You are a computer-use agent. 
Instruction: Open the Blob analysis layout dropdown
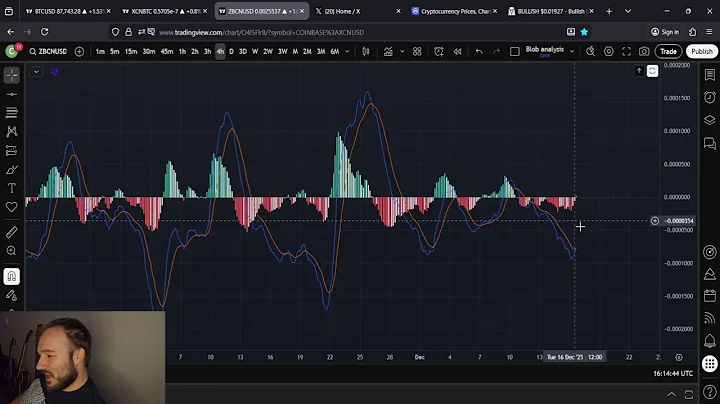coord(572,51)
